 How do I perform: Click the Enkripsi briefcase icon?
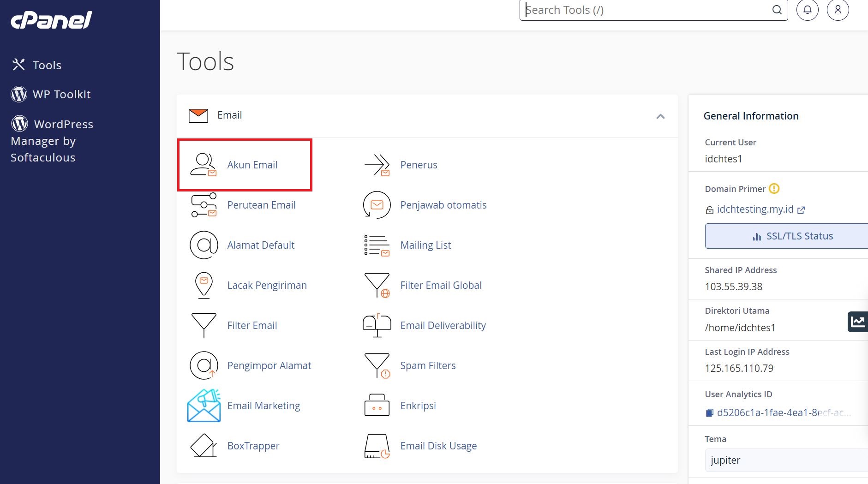tap(377, 406)
